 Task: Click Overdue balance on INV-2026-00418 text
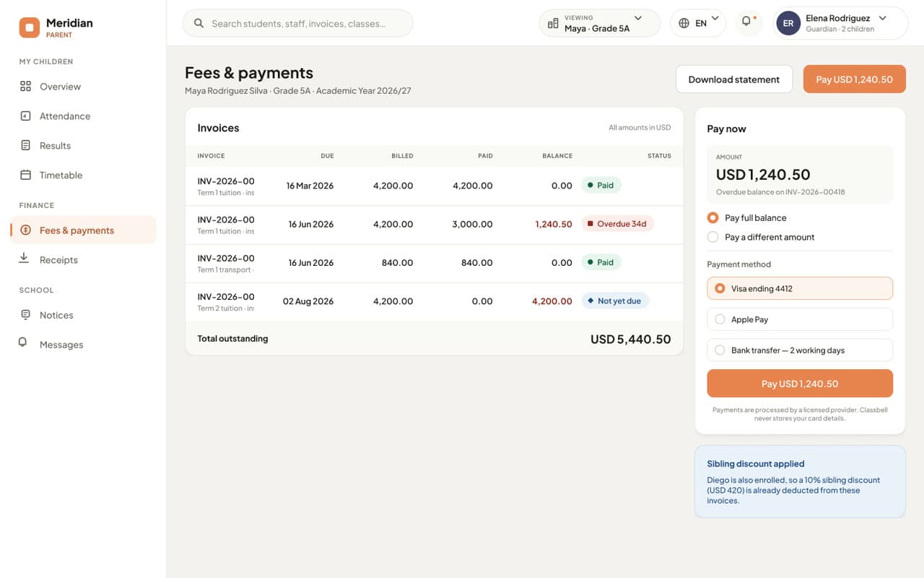[x=780, y=192]
